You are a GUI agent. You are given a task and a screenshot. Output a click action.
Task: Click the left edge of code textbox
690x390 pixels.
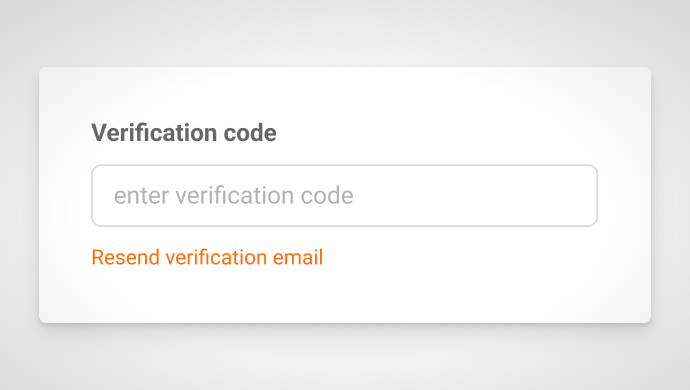click(x=101, y=195)
